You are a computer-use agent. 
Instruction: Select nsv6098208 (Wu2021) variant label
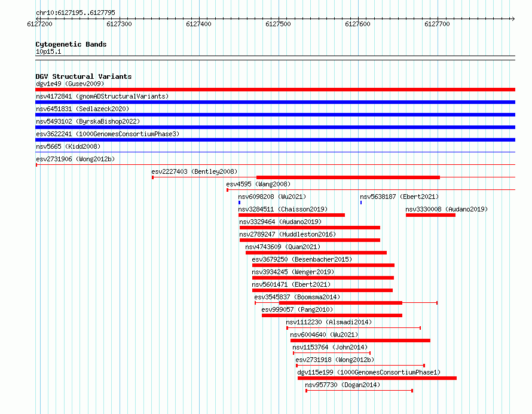pos(272,197)
